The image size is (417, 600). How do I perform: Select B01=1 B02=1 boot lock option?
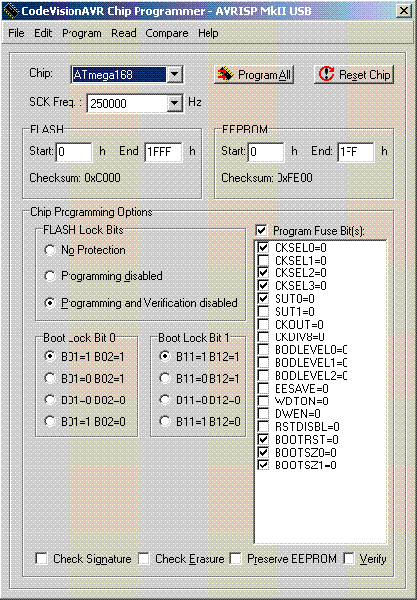85,357
